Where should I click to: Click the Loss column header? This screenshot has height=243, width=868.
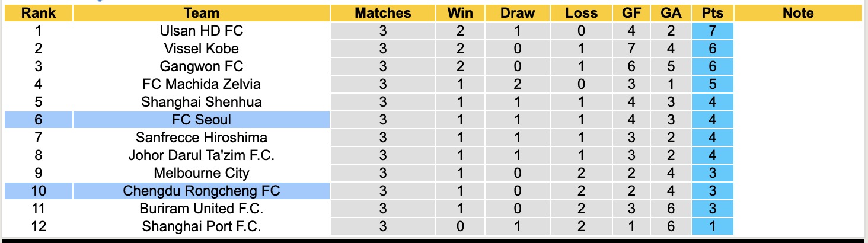pyautogui.click(x=581, y=13)
